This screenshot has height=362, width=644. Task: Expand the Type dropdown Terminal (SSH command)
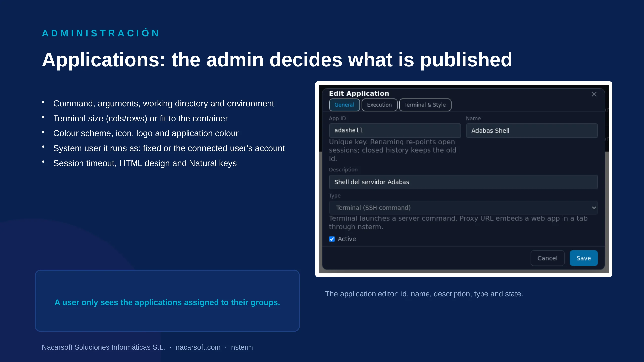pos(463,208)
